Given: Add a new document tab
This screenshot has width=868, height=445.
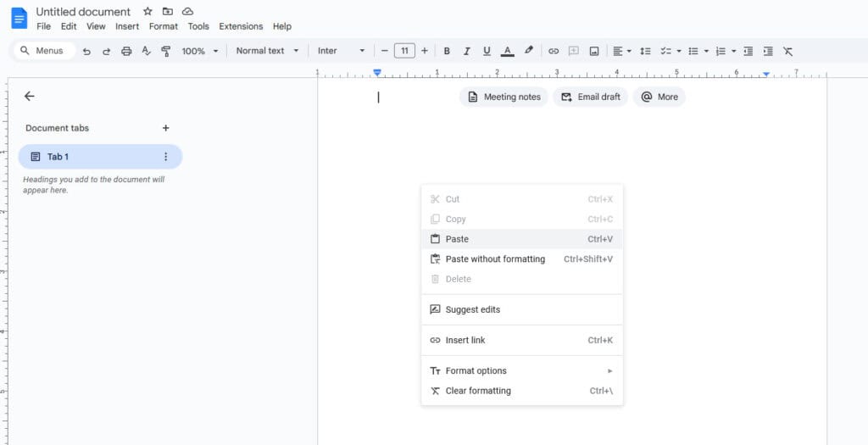Looking at the screenshot, I should (x=165, y=128).
